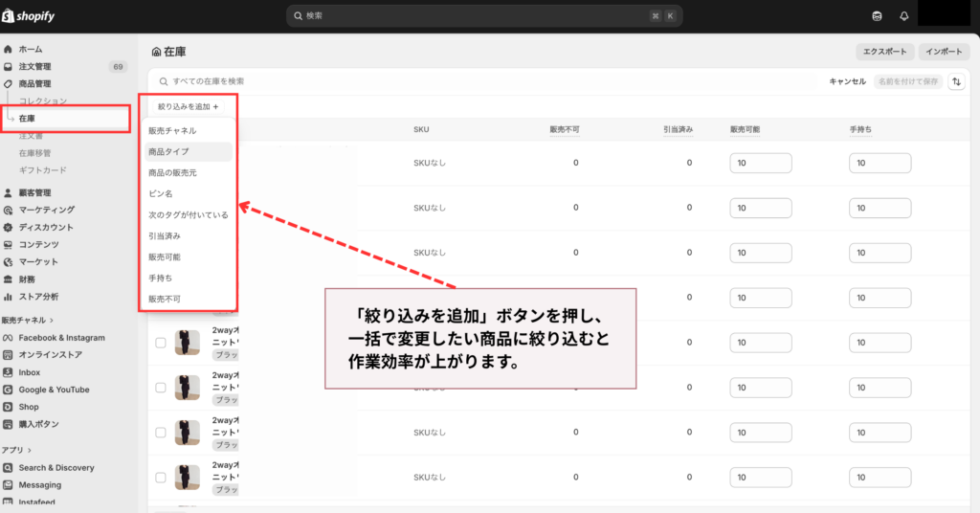This screenshot has height=513, width=980.
Task: Expand the アプリ section chevron
Action: pyautogui.click(x=30, y=451)
